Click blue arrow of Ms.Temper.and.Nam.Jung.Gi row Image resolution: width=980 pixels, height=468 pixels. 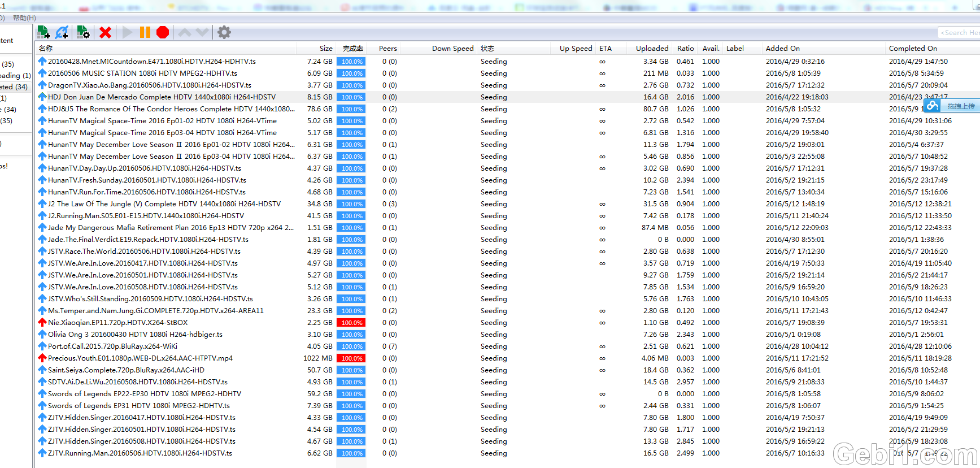click(42, 310)
